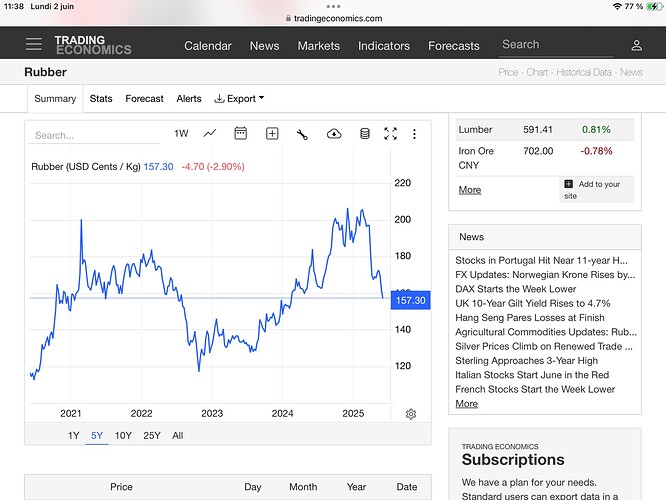Open chart tools wrench icon
Image resolution: width=666 pixels, height=500 pixels.
point(302,134)
